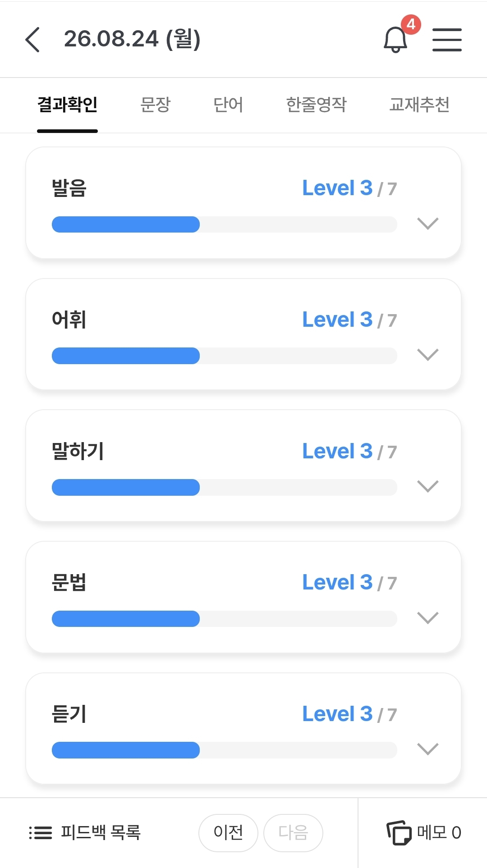487x868 pixels.
Task: Open the hamburger menu icon
Action: coord(447,40)
